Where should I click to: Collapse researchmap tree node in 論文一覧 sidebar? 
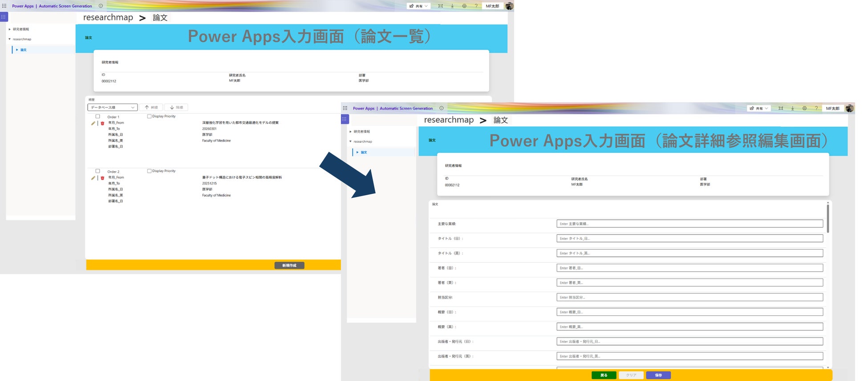pyautogui.click(x=9, y=39)
